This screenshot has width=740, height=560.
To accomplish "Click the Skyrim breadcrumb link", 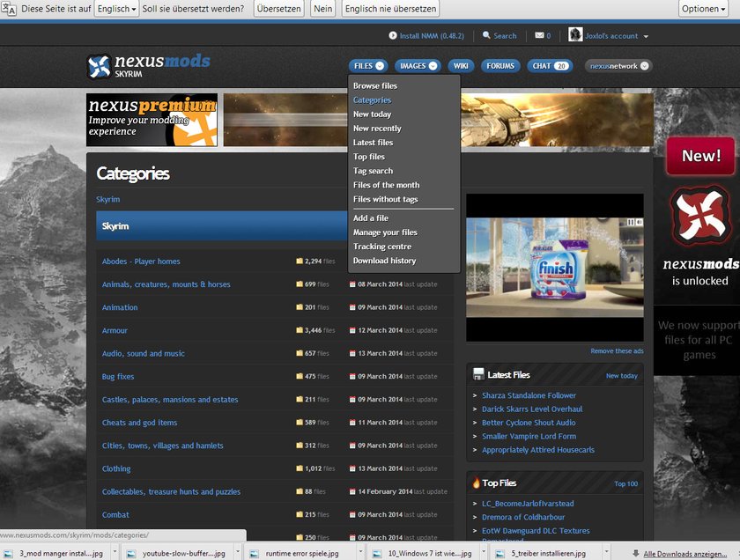I will point(108,199).
